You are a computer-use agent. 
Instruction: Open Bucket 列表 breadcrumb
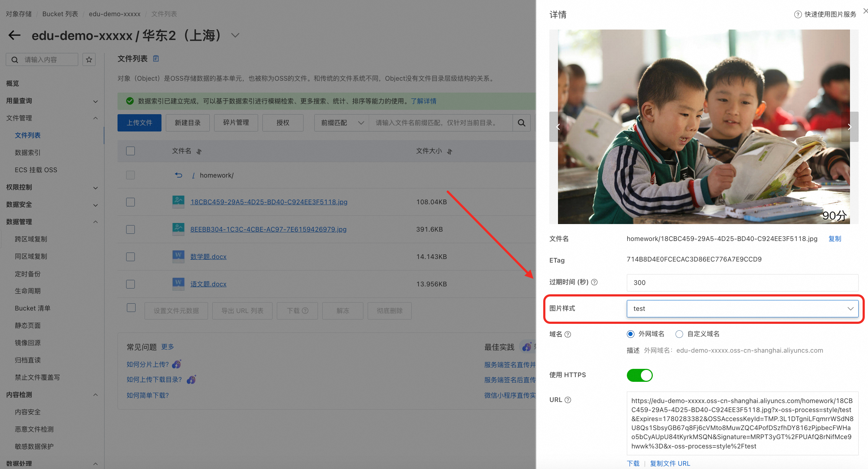(60, 14)
